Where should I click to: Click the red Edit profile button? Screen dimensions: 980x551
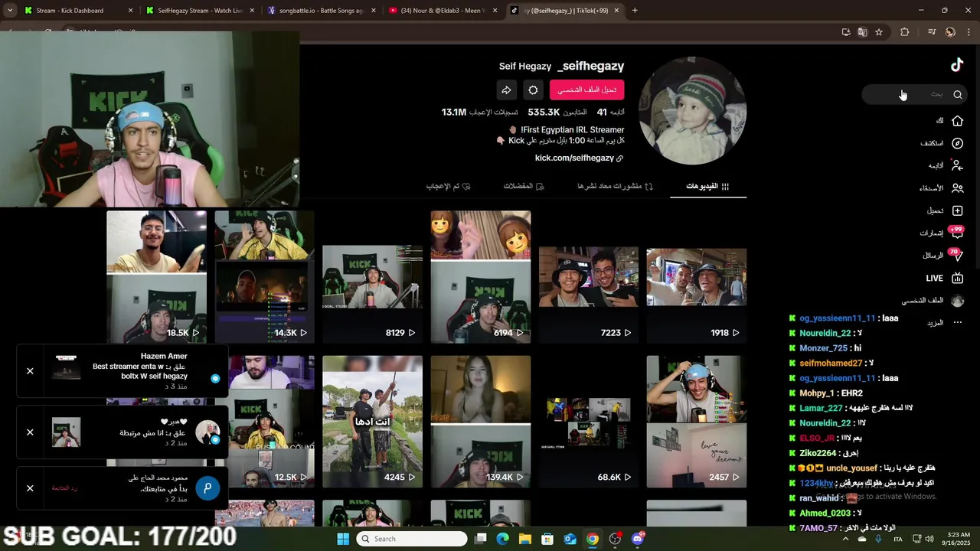pos(587,90)
